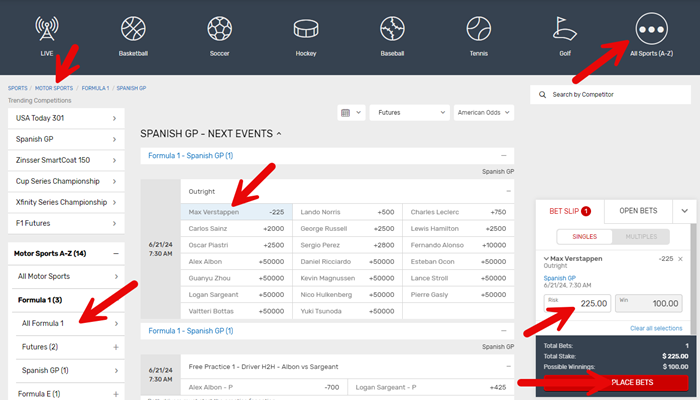Switch to the Open Bets tab

click(x=638, y=211)
